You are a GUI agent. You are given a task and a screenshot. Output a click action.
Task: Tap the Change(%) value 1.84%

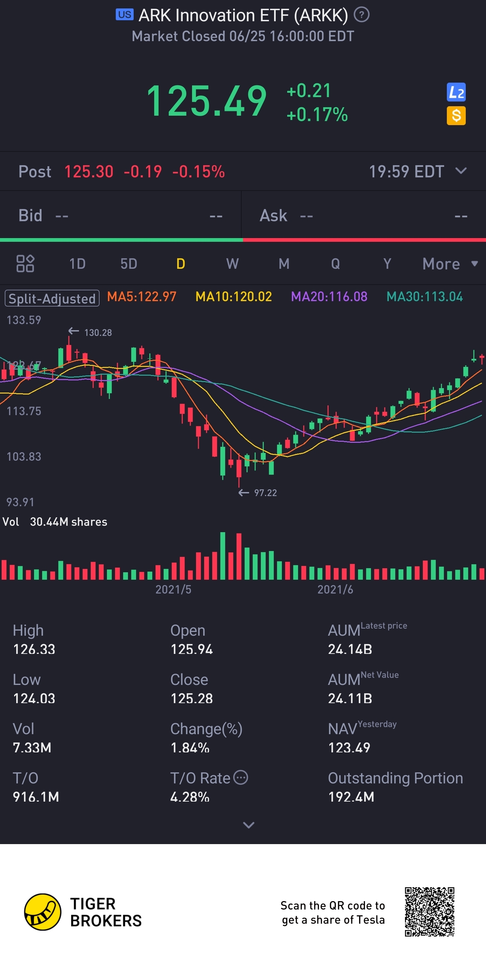(x=190, y=748)
